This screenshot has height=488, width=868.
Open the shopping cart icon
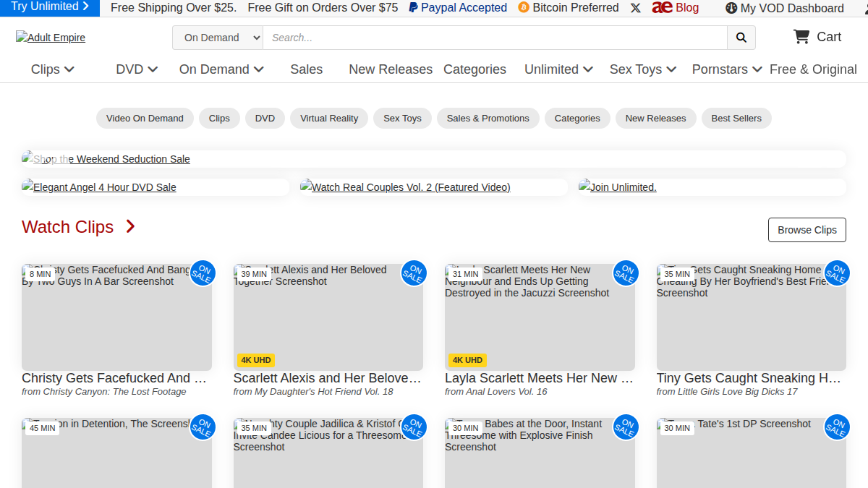tap(801, 37)
